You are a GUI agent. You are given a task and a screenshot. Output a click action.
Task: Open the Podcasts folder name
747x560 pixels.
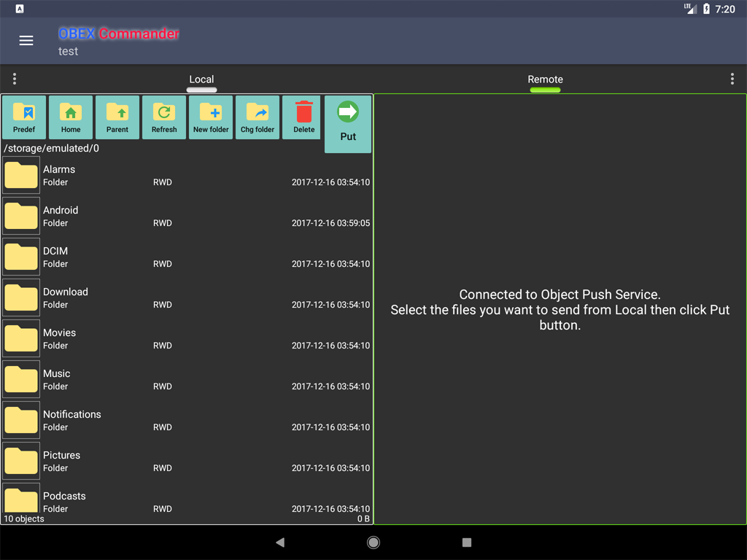coord(64,496)
